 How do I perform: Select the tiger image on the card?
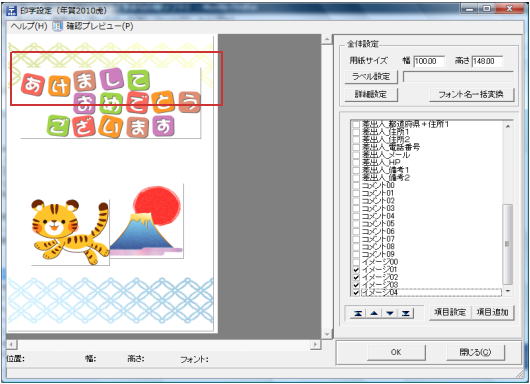click(x=70, y=232)
